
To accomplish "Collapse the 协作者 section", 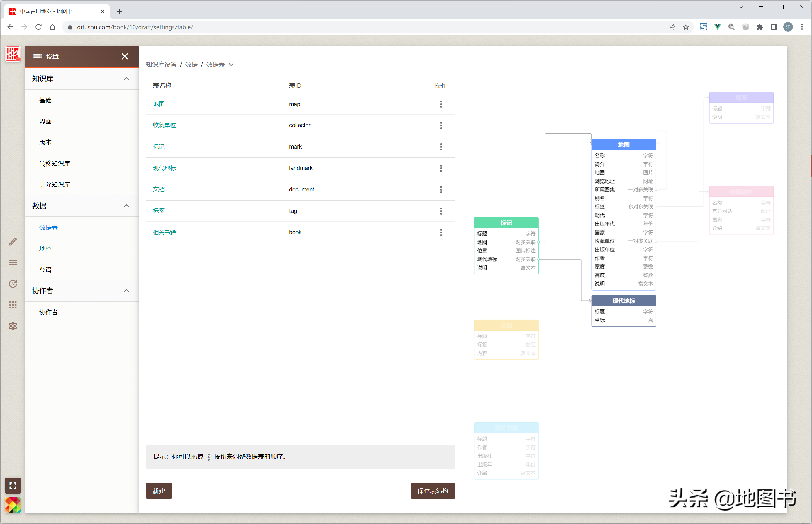I will [126, 291].
